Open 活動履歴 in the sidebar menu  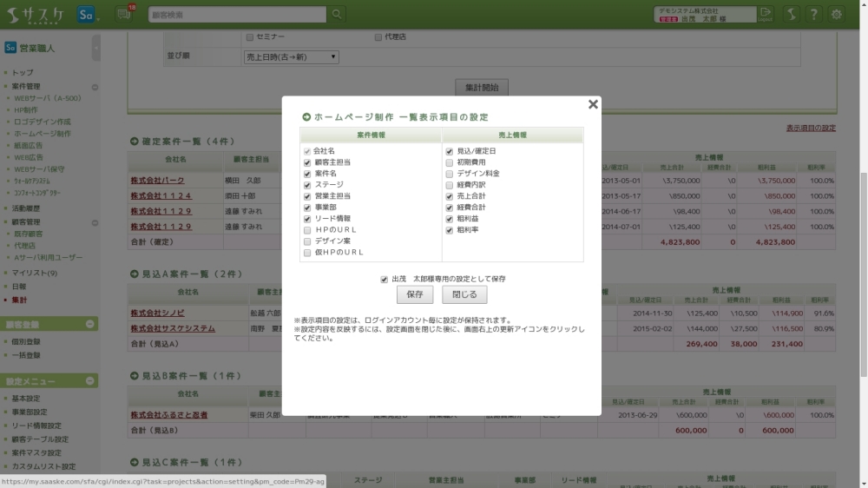(27, 209)
